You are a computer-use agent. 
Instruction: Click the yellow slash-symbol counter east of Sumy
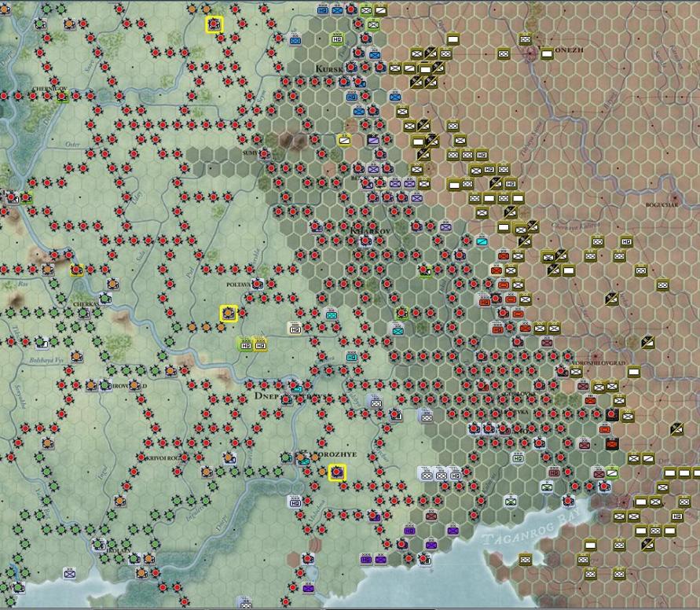click(344, 140)
